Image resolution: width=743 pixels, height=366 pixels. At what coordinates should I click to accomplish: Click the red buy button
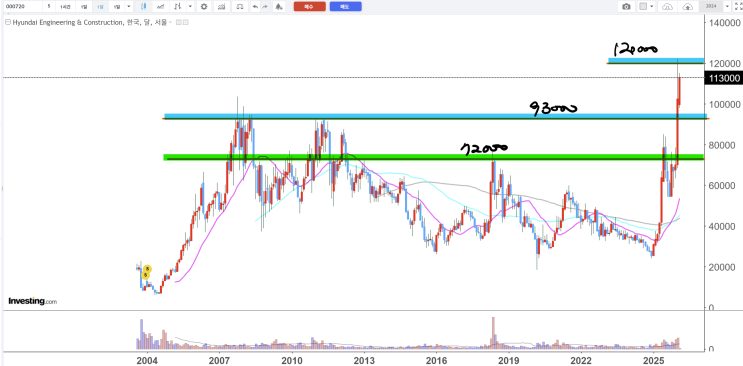tap(309, 7)
